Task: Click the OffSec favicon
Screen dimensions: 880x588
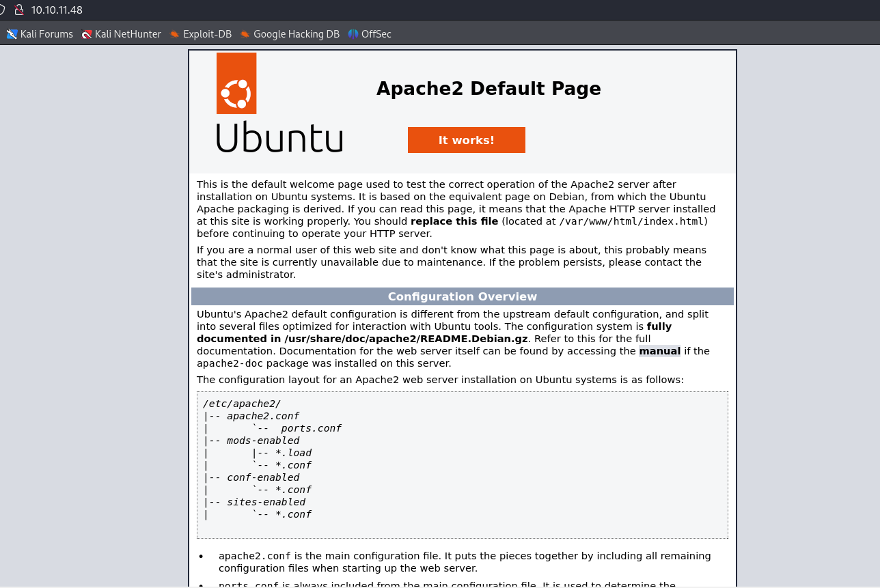Action: [x=353, y=34]
